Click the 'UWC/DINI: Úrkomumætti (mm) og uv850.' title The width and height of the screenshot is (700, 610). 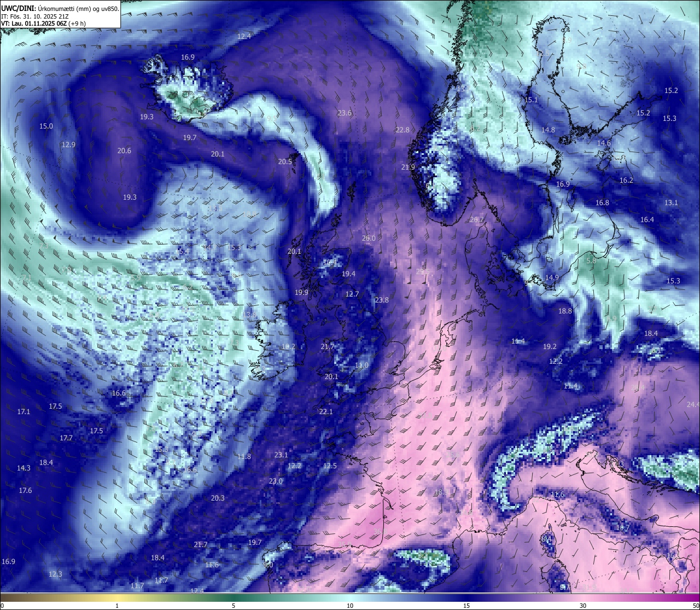tap(60, 8)
